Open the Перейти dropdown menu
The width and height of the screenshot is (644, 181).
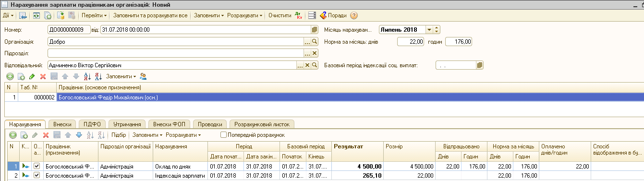point(94,15)
